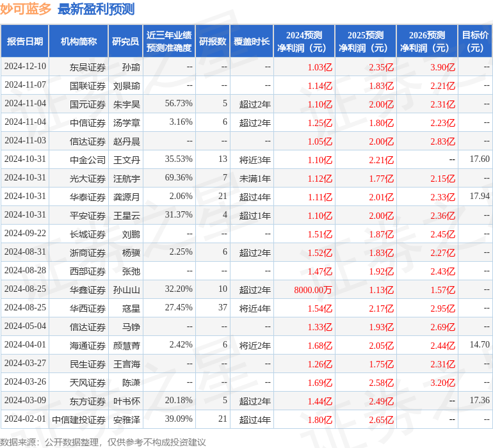Click the 2024预测净利润 column header
The image size is (493, 448).
pyautogui.click(x=304, y=41)
